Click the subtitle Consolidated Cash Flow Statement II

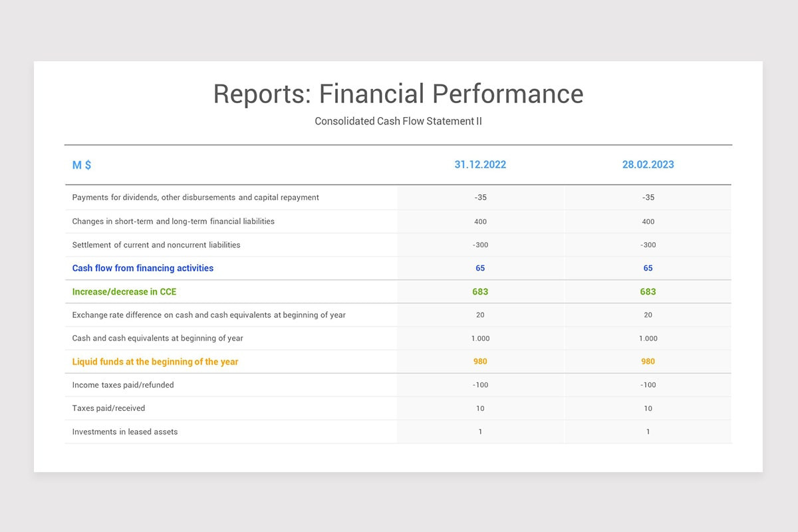[398, 121]
